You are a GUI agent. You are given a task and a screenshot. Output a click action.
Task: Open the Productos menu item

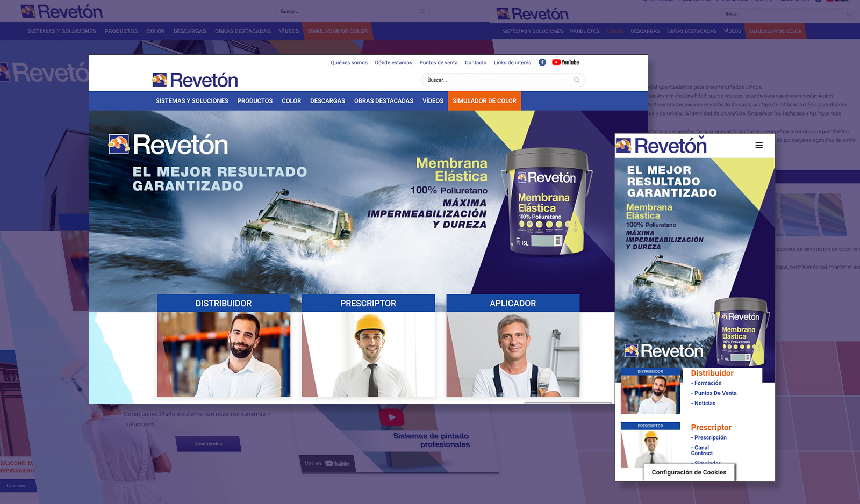tap(255, 101)
